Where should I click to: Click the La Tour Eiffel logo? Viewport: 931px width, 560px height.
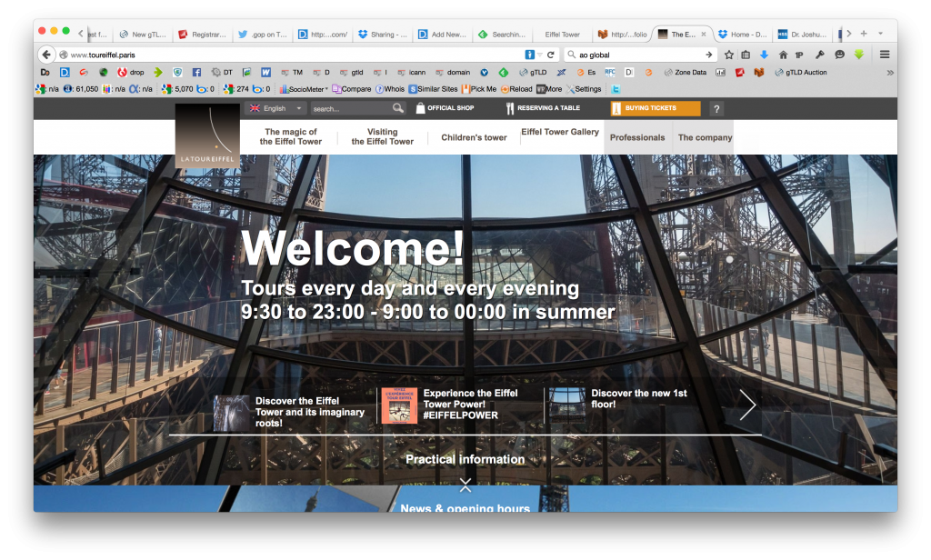(208, 135)
